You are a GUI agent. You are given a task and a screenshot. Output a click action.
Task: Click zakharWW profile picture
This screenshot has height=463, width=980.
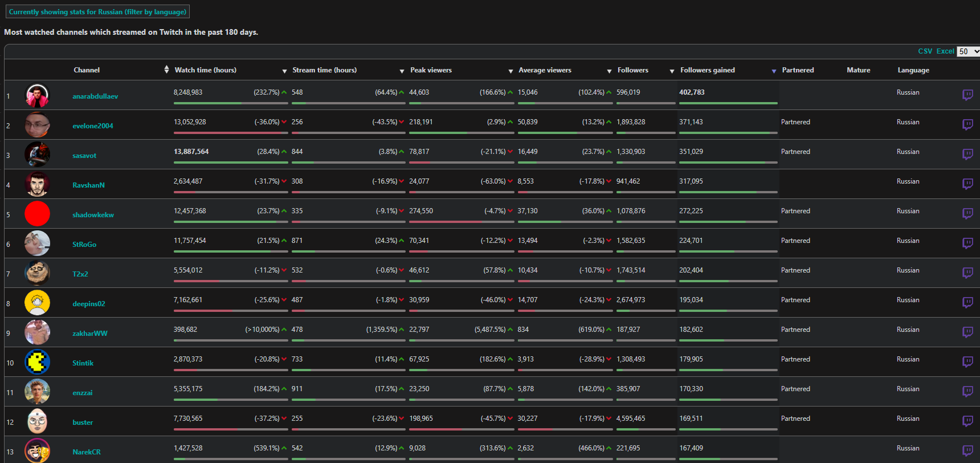click(37, 332)
